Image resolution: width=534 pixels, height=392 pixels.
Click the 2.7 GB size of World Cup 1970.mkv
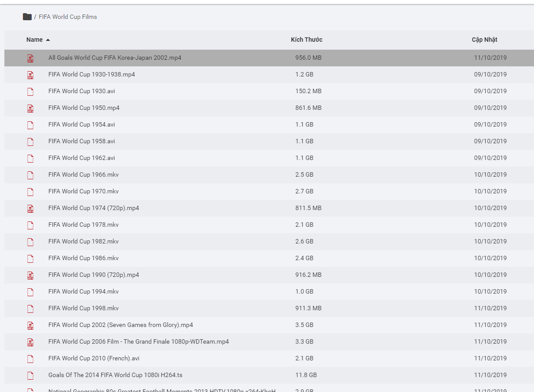pyautogui.click(x=304, y=191)
